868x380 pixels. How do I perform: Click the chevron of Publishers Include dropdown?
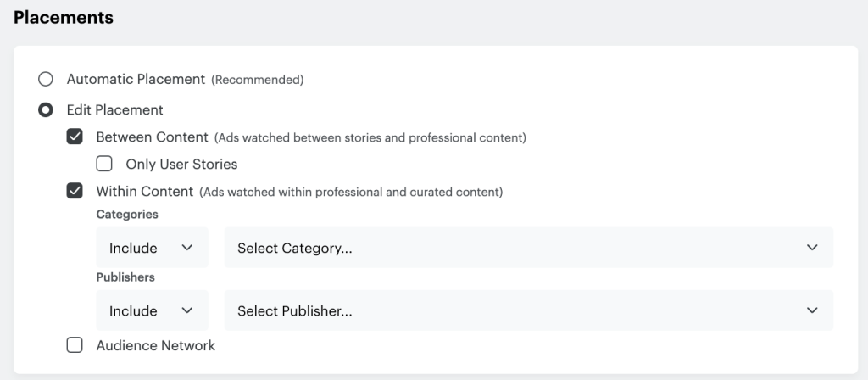tap(187, 310)
